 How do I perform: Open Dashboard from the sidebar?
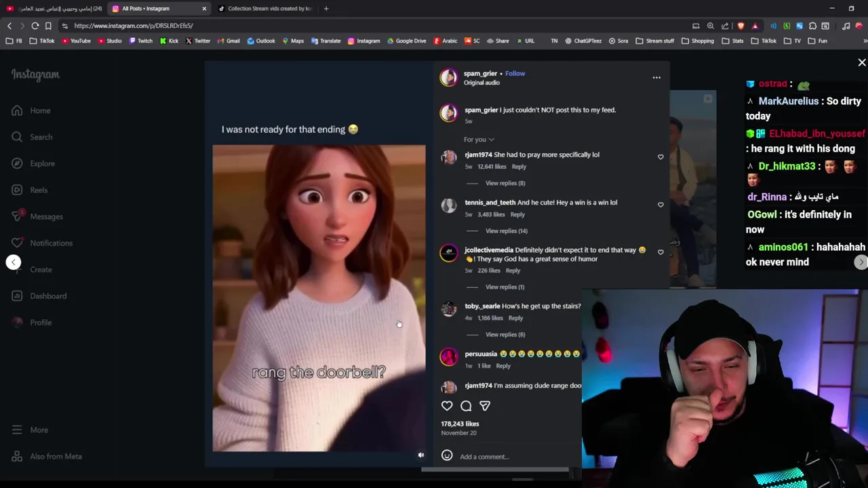coord(39,296)
